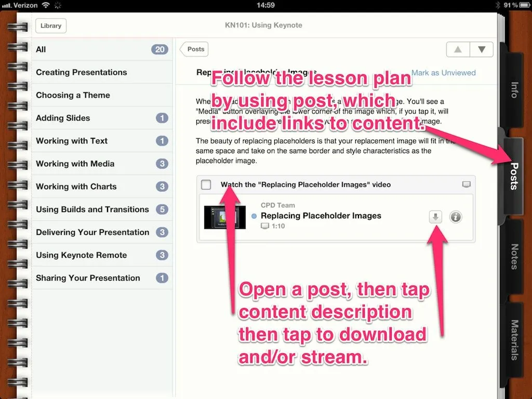
Task: Tap the down arrow to next post
Action: 482,50
